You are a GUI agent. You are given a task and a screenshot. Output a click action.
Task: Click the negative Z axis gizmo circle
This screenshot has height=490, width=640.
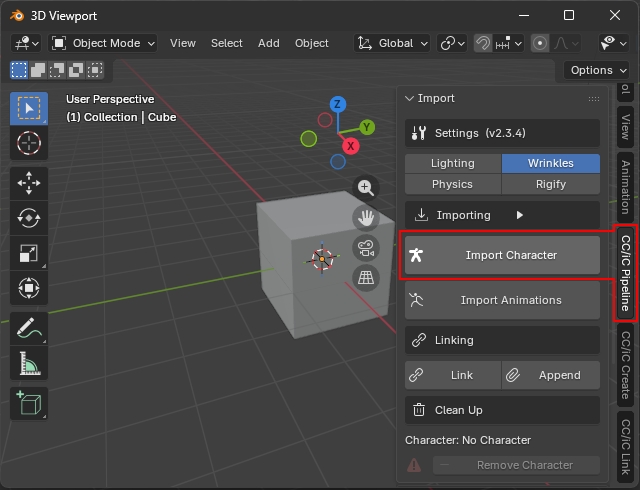338,162
